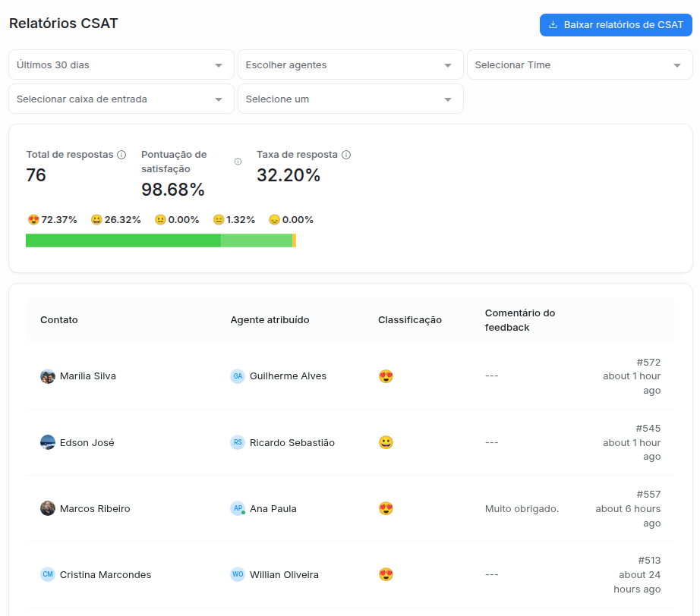700x616 pixels.
Task: Click Marília Silva's contact avatar
Action: (48, 376)
